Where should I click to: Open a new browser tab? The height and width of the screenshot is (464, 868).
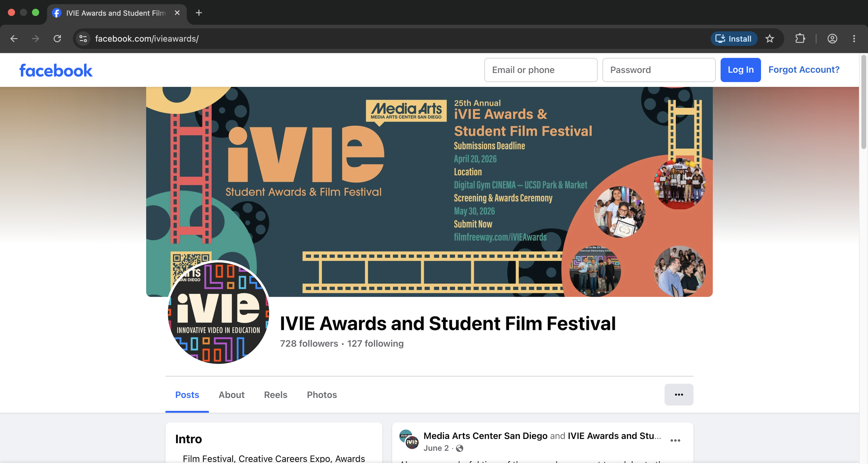tap(199, 13)
